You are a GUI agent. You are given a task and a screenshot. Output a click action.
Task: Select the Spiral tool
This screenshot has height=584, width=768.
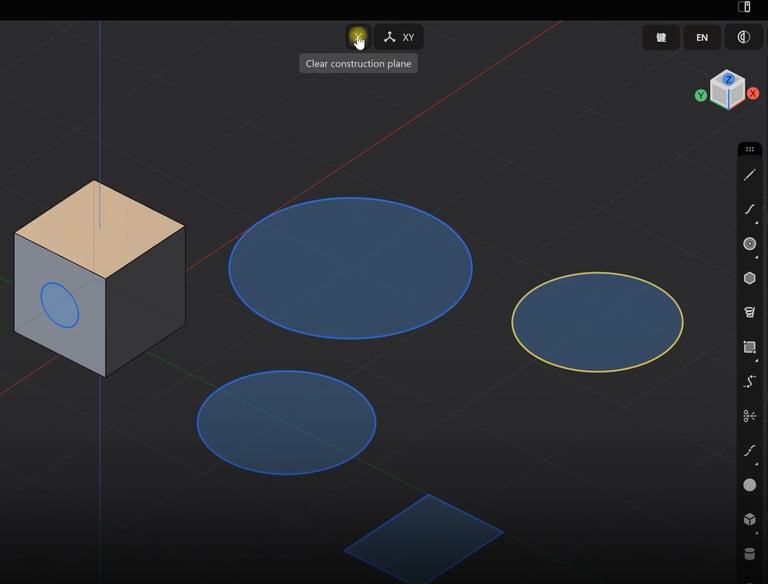(x=749, y=312)
